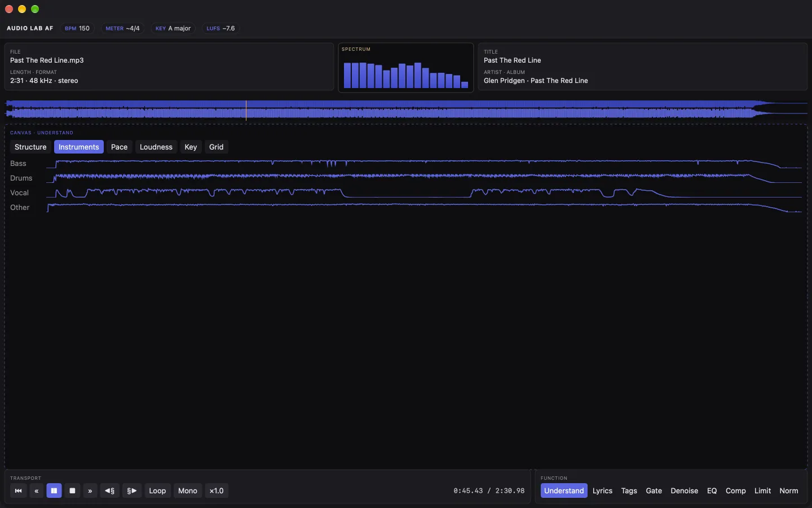The height and width of the screenshot is (508, 812).
Task: Select the Understand function
Action: [x=564, y=491]
